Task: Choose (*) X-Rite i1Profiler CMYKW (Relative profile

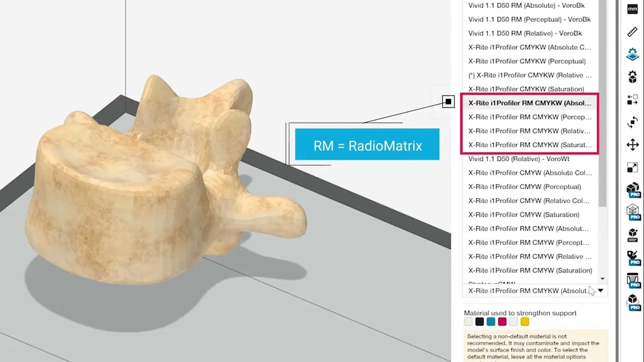Action: 530,75
